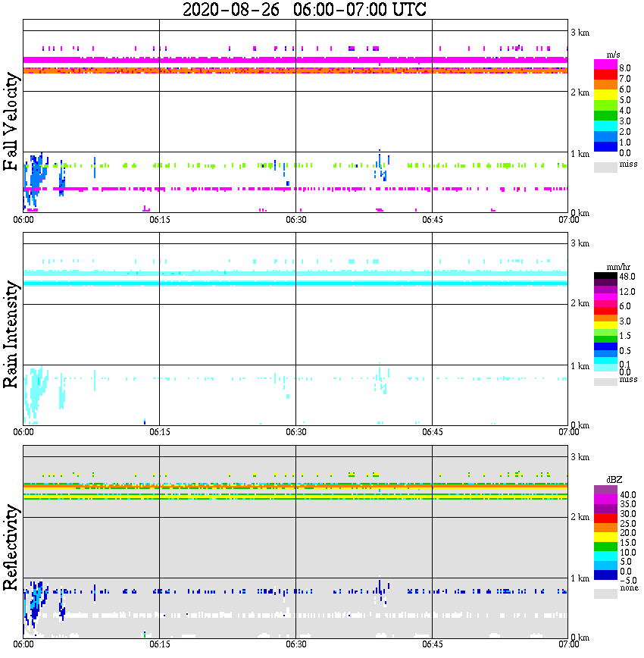This screenshot has width=644, height=658.
Task: Click the red swatch in the m/s legend
Action: [605, 75]
